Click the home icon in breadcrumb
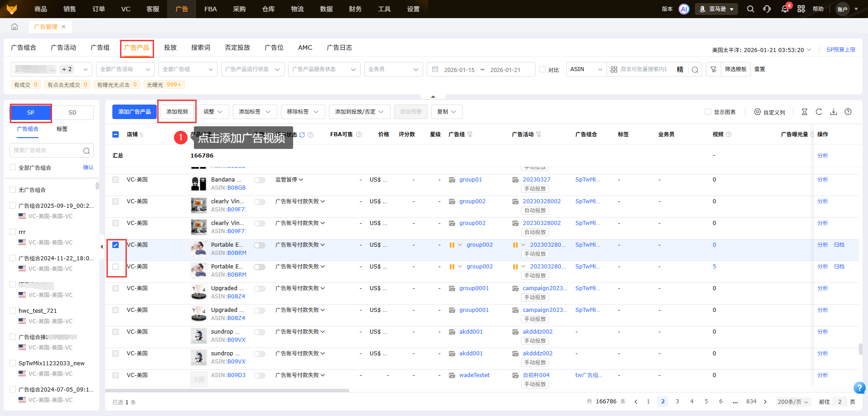This screenshot has width=868, height=416. pyautogui.click(x=14, y=27)
